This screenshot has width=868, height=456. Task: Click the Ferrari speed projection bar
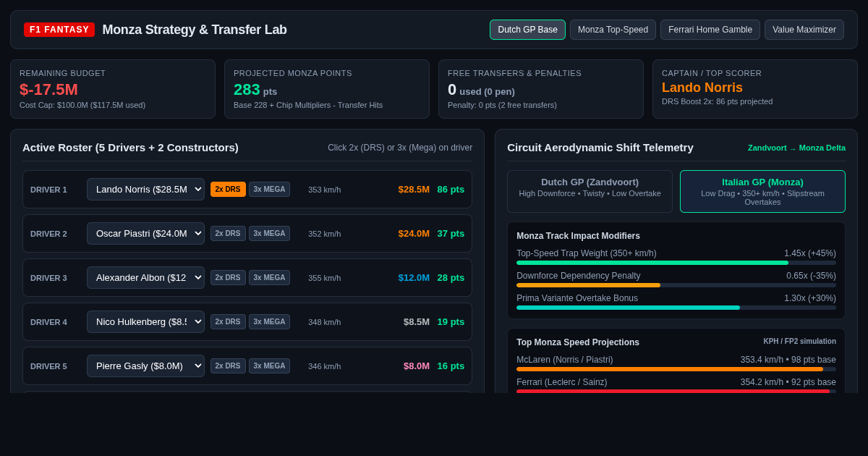tap(676, 392)
